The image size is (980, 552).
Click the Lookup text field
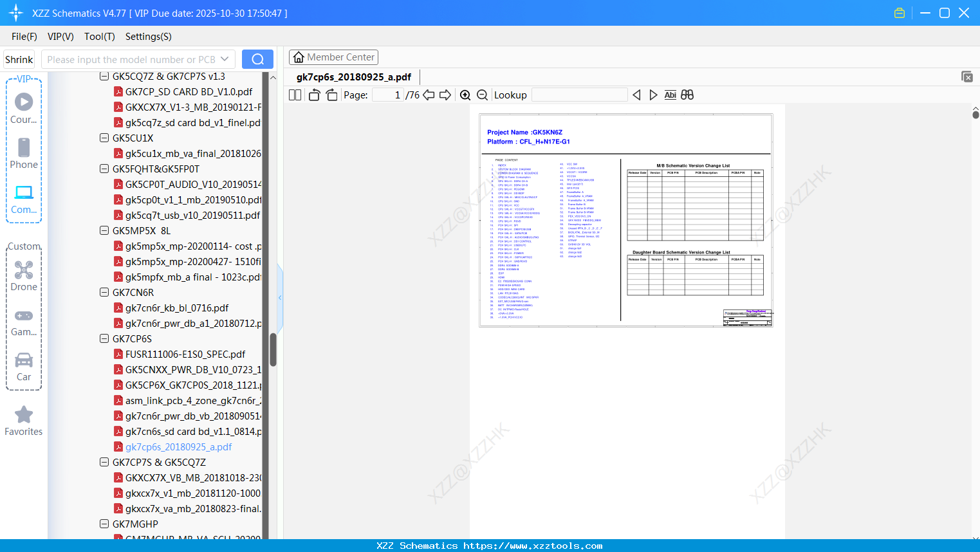coord(580,95)
